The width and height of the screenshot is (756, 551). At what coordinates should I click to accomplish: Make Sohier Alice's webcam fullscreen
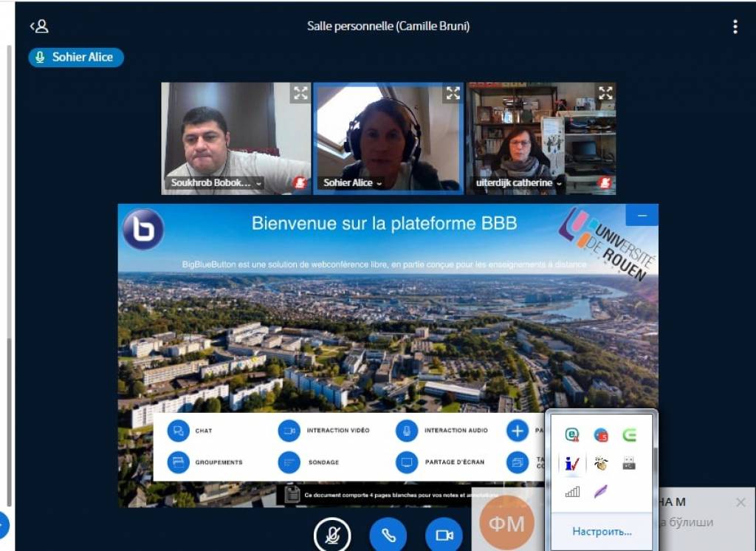[x=453, y=93]
